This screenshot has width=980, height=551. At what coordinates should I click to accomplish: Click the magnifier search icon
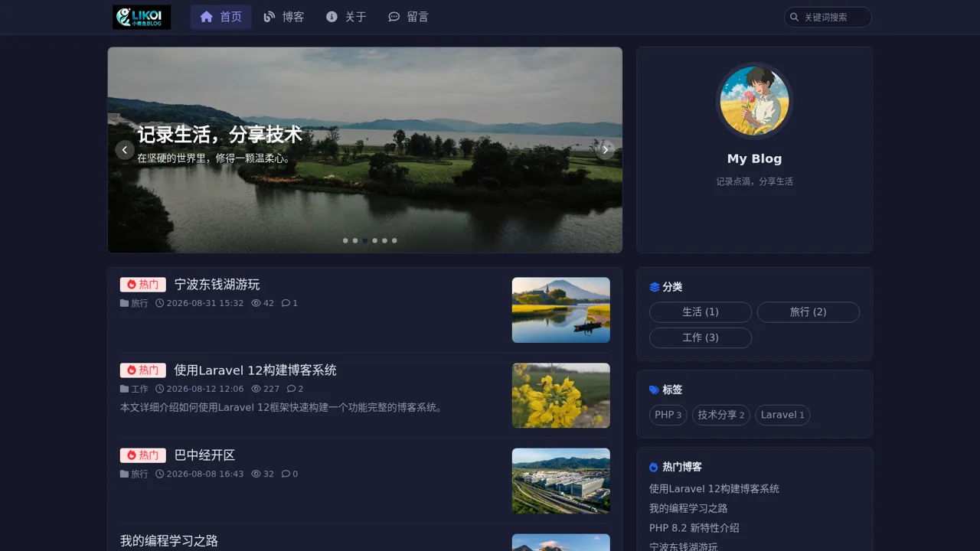pos(795,17)
